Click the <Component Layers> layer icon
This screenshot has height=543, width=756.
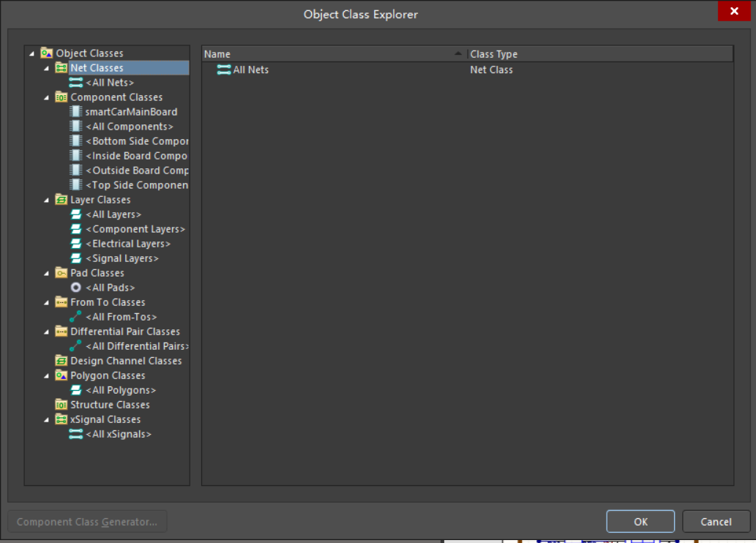pos(75,229)
